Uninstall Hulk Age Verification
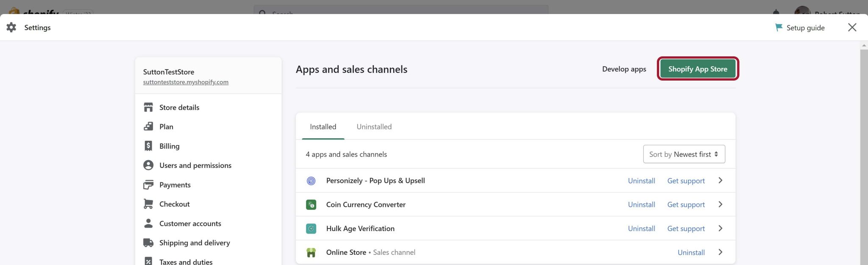Viewport: 868px width, 265px height. (641, 228)
